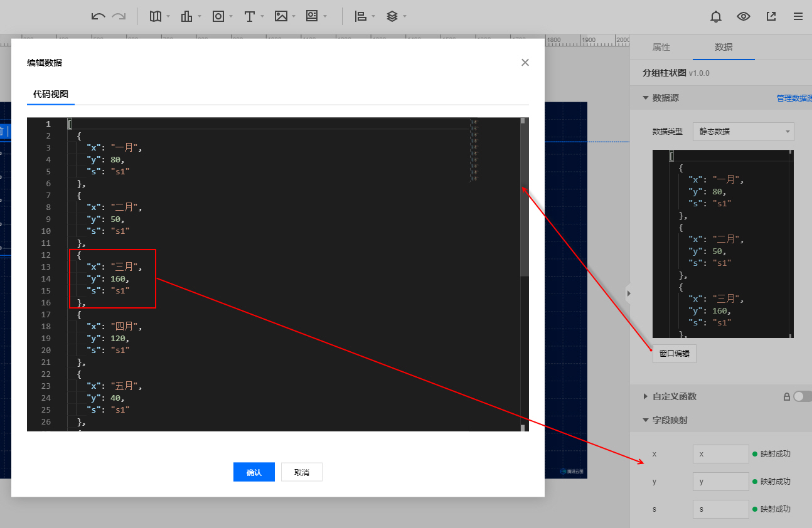Click the 取消 button

(x=302, y=472)
